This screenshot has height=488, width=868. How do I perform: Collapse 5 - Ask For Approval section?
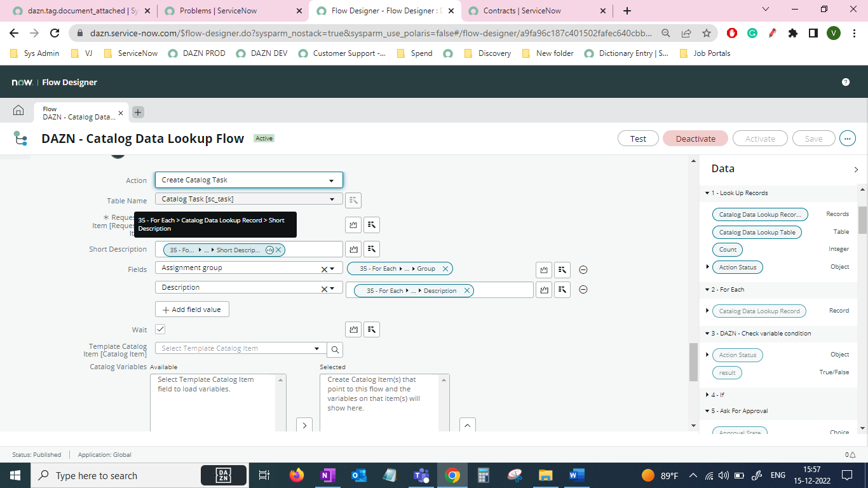[707, 411]
